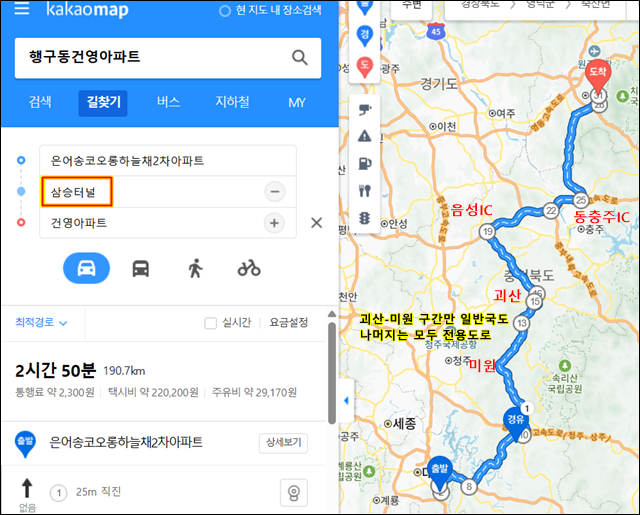640x515 pixels.
Task: Select bus transit directions mode
Action: (x=140, y=269)
